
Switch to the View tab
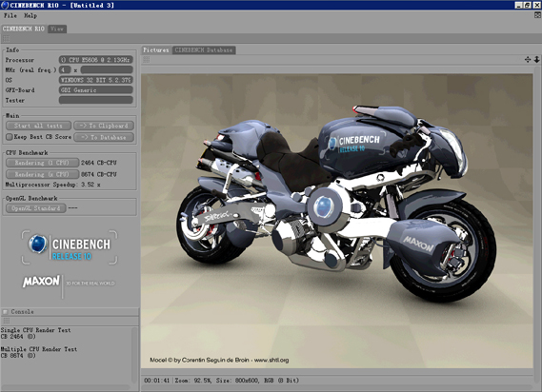tap(57, 29)
